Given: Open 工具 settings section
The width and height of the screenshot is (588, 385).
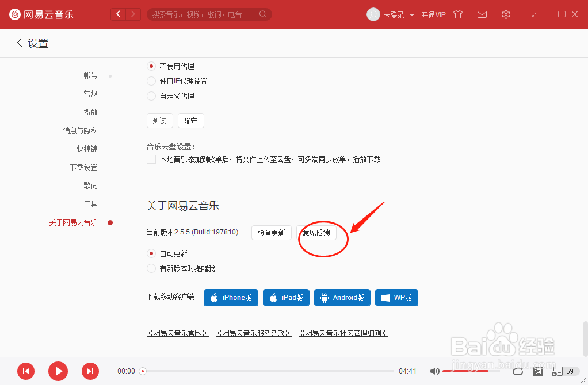Looking at the screenshot, I should pyautogui.click(x=90, y=204).
